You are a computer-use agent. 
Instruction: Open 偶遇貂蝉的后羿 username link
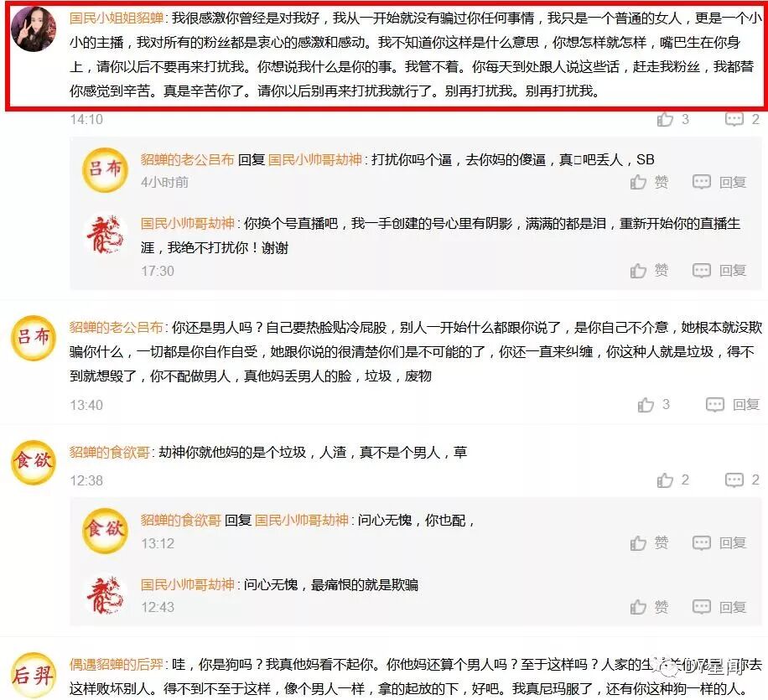coord(116,664)
